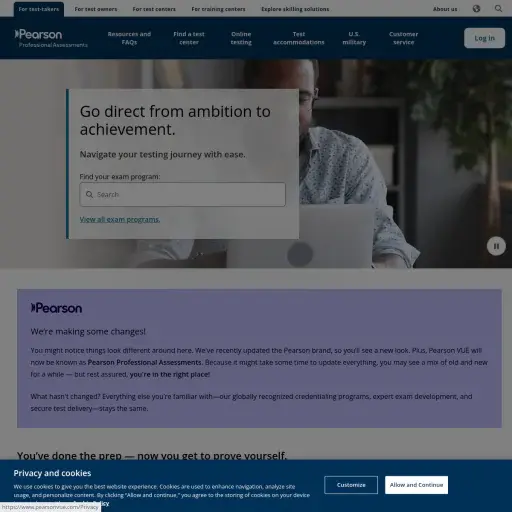This screenshot has width=512, height=512.
Task: Expand Find a test center menu
Action: coord(189,38)
